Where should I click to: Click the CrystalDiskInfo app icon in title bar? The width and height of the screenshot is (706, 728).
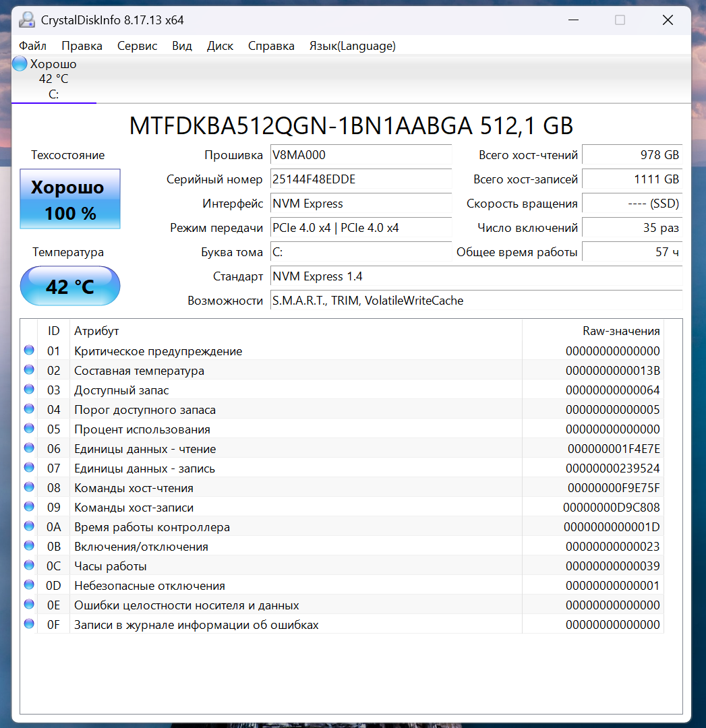[27, 20]
